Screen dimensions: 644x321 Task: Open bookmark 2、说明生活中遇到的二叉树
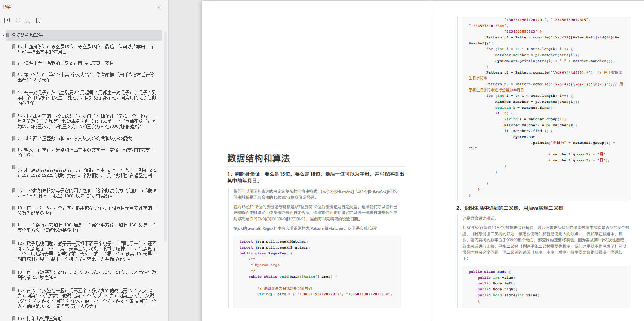pos(65,63)
